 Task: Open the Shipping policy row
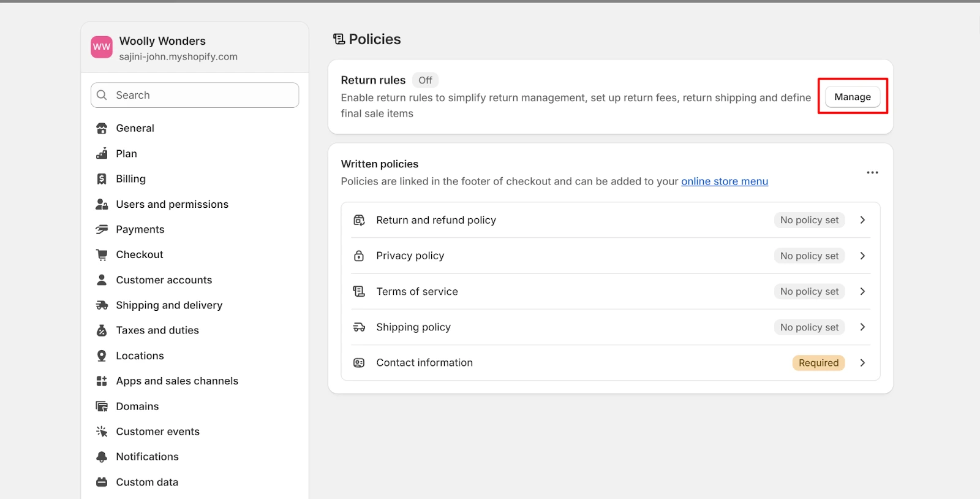tap(611, 327)
